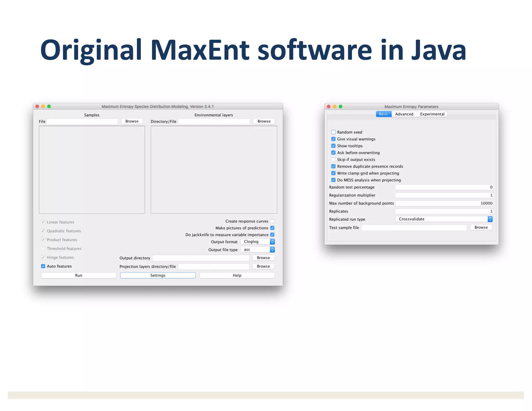Toggle Quadratic features checkbox
The height and width of the screenshot is (411, 532).
[x=43, y=231]
